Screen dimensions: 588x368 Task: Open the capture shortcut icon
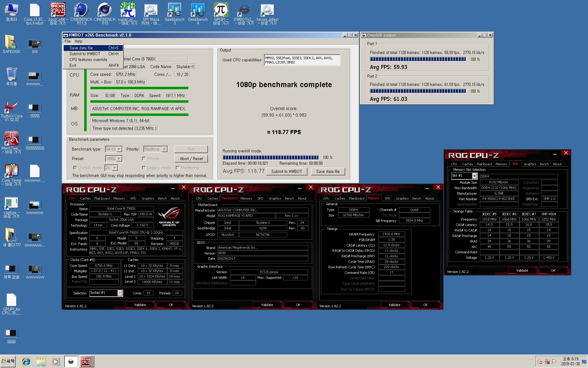click(x=11, y=207)
